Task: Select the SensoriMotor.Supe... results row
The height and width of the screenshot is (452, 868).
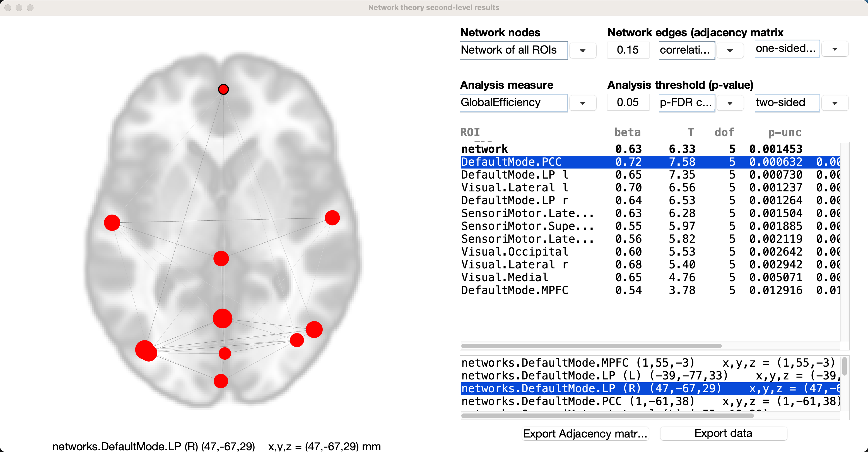Action: [x=650, y=226]
